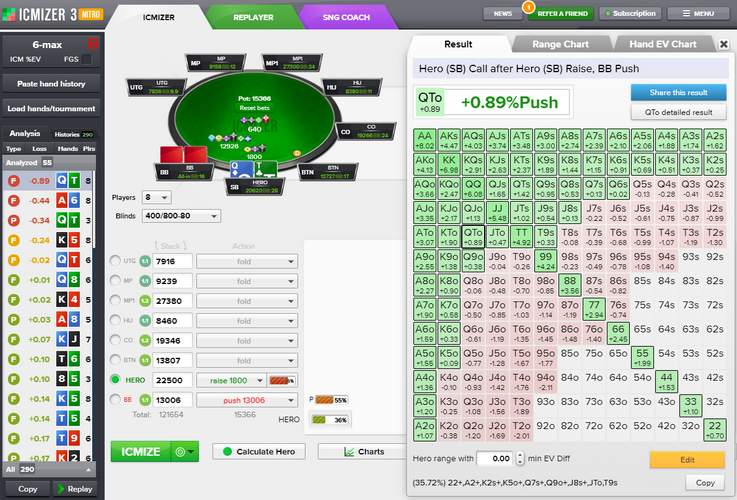Open the notification badge on Refer a Friend
The image size is (737, 500).
tap(528, 7)
